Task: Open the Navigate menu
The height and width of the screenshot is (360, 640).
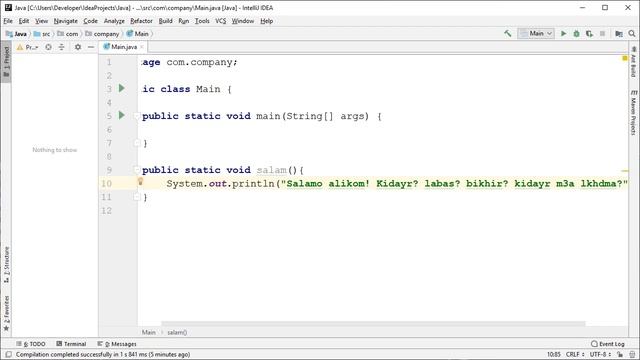Action: click(x=65, y=21)
